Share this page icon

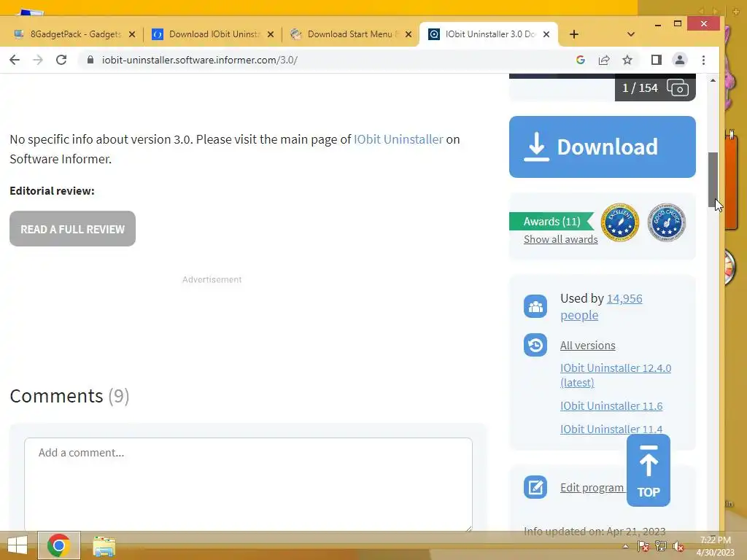[604, 60]
